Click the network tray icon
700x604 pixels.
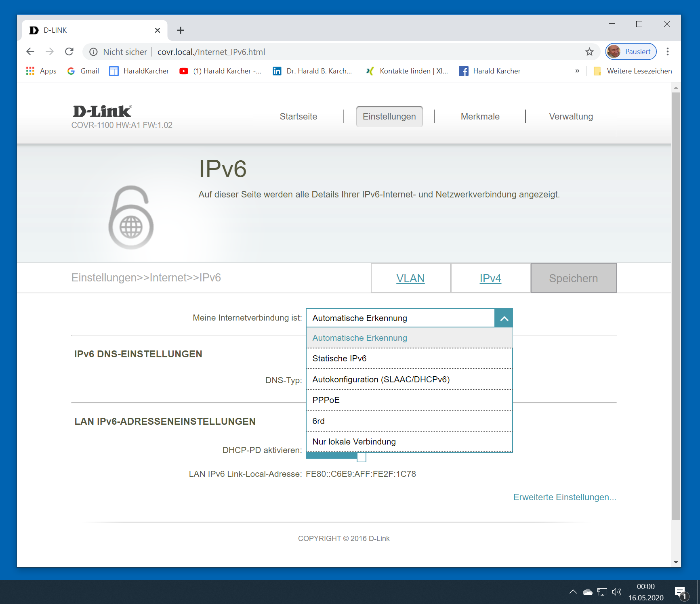[602, 592]
